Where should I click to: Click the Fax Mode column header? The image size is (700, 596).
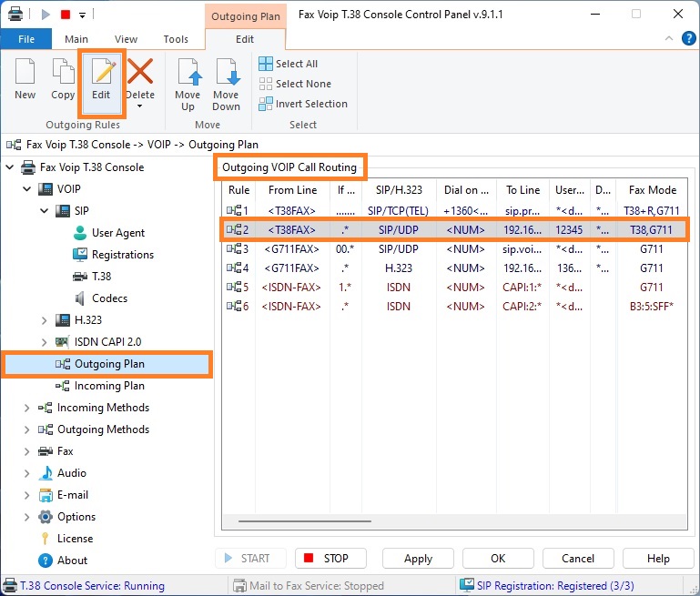(x=652, y=190)
